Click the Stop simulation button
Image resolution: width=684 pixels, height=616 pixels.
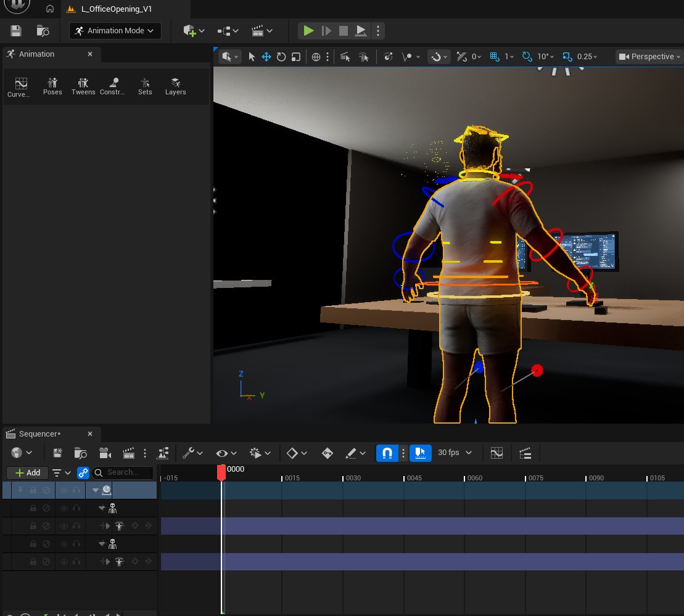(x=344, y=31)
